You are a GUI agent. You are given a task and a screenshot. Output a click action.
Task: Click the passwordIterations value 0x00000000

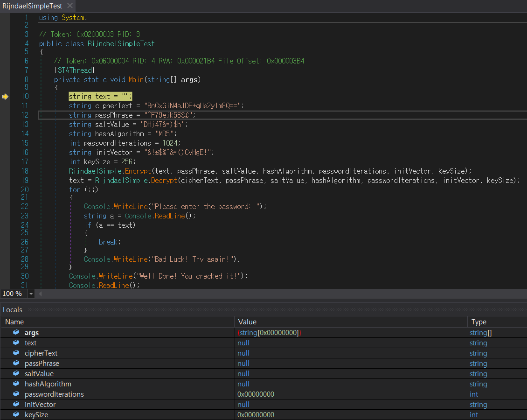256,394
